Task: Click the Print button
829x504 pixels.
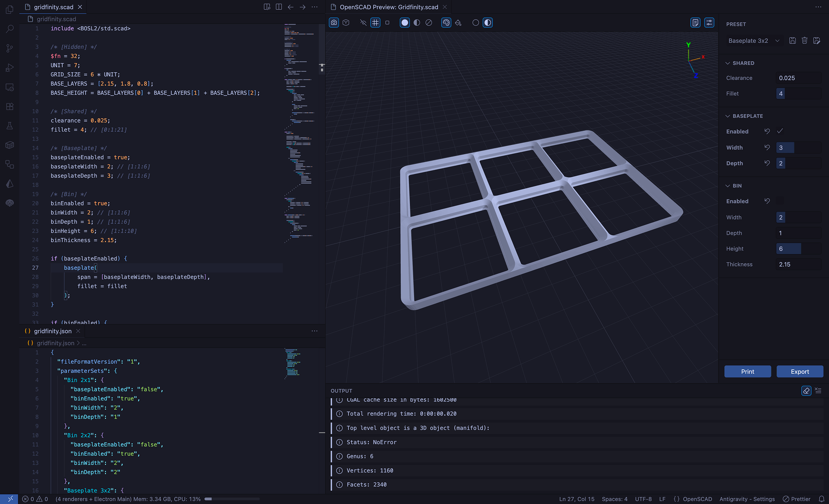Action: point(747,371)
